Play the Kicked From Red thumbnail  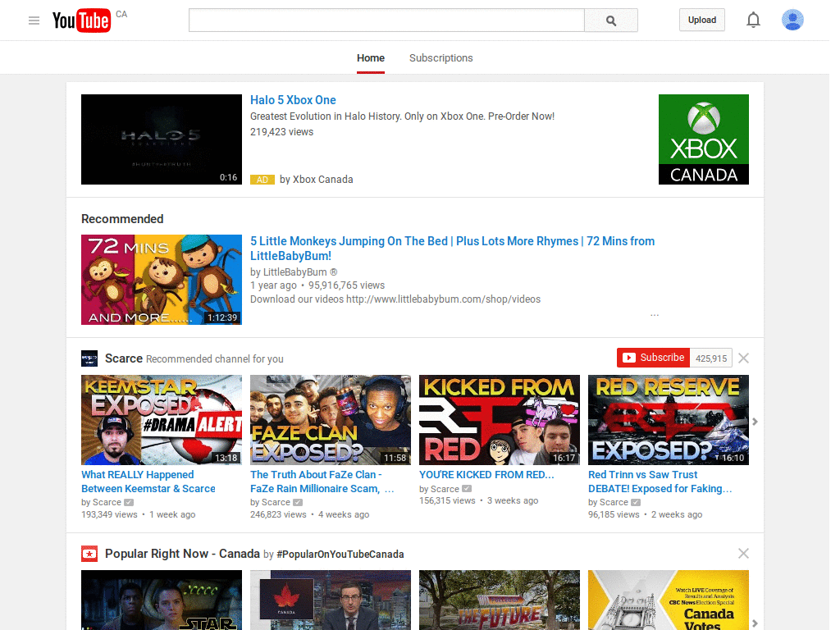point(500,420)
